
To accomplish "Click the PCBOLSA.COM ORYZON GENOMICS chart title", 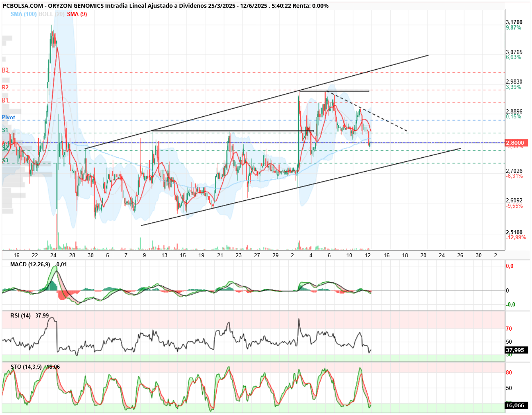I will [x=165, y=6].
